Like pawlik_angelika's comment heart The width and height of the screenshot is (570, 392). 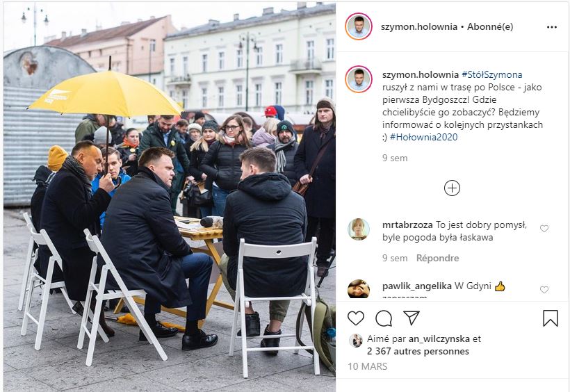click(544, 290)
